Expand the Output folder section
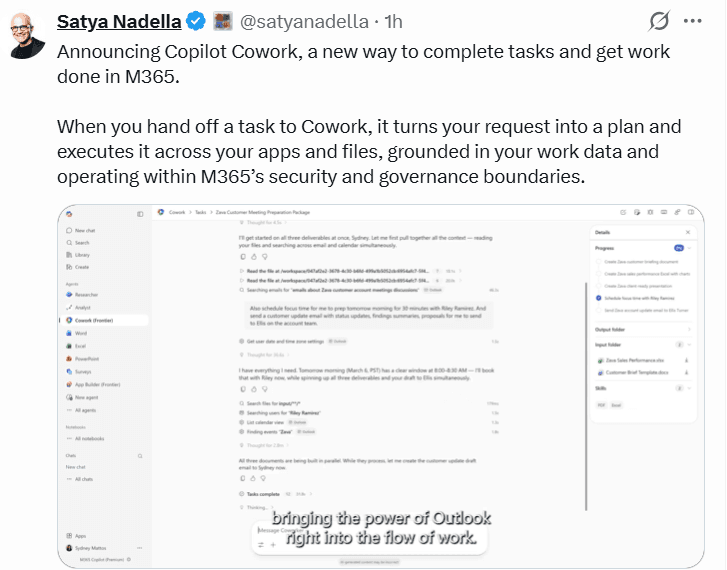 coord(690,329)
